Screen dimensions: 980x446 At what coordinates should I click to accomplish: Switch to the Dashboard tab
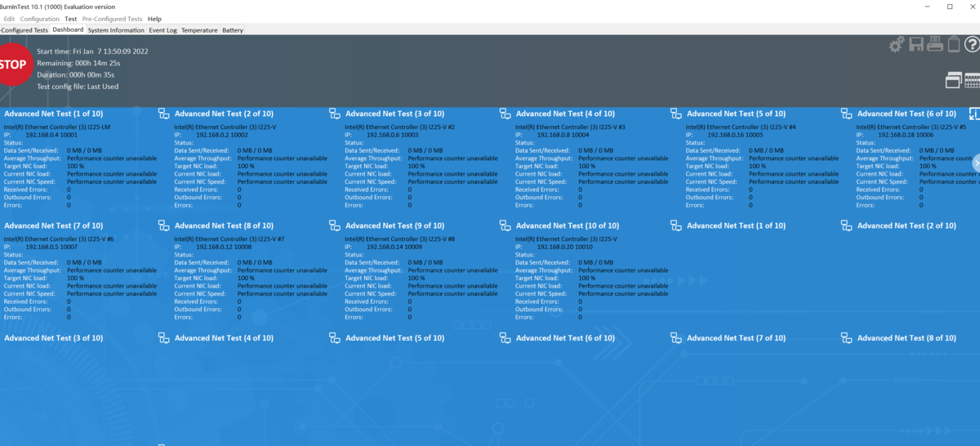68,29
